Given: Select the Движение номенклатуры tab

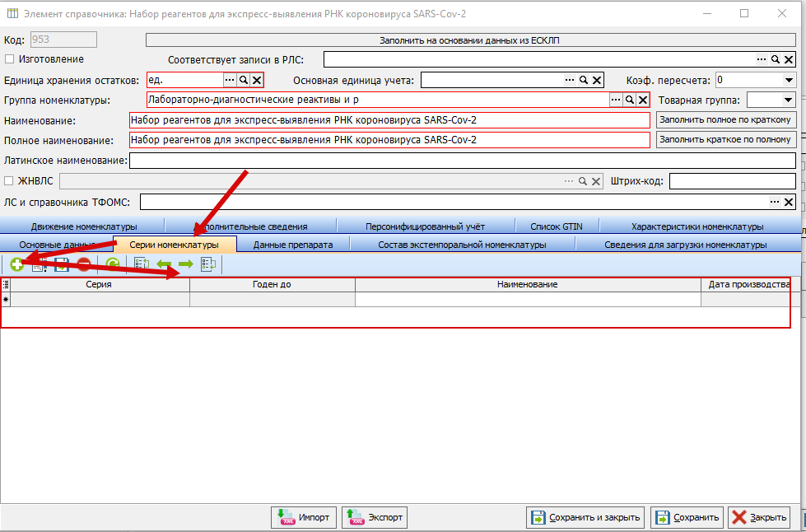Looking at the screenshot, I should [84, 226].
